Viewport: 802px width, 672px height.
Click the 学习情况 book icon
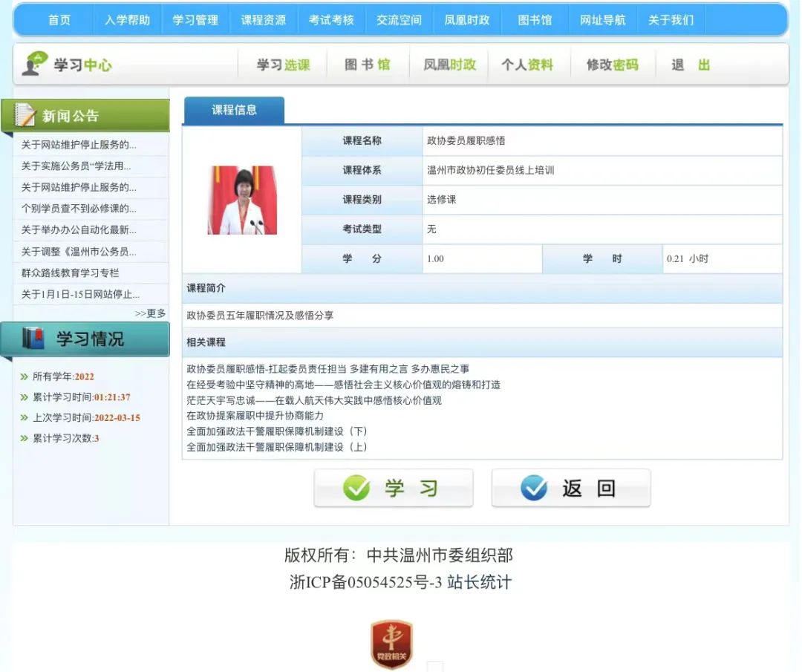pyautogui.click(x=33, y=339)
